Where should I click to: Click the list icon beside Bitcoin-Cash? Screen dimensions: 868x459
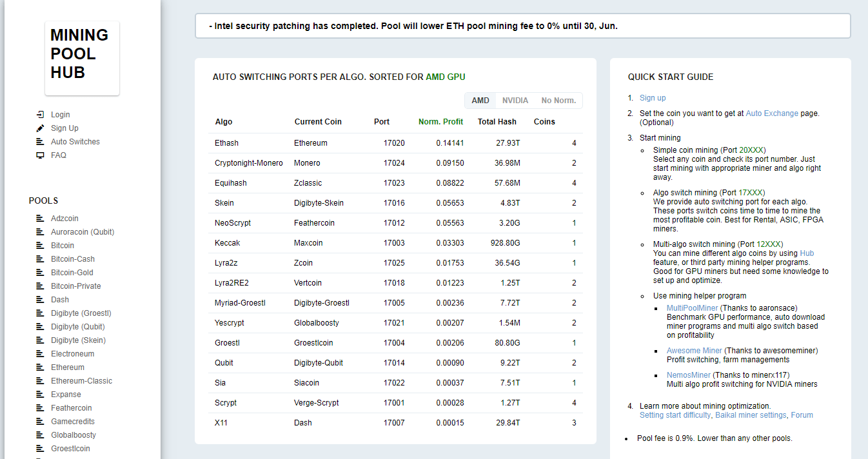tap(40, 259)
